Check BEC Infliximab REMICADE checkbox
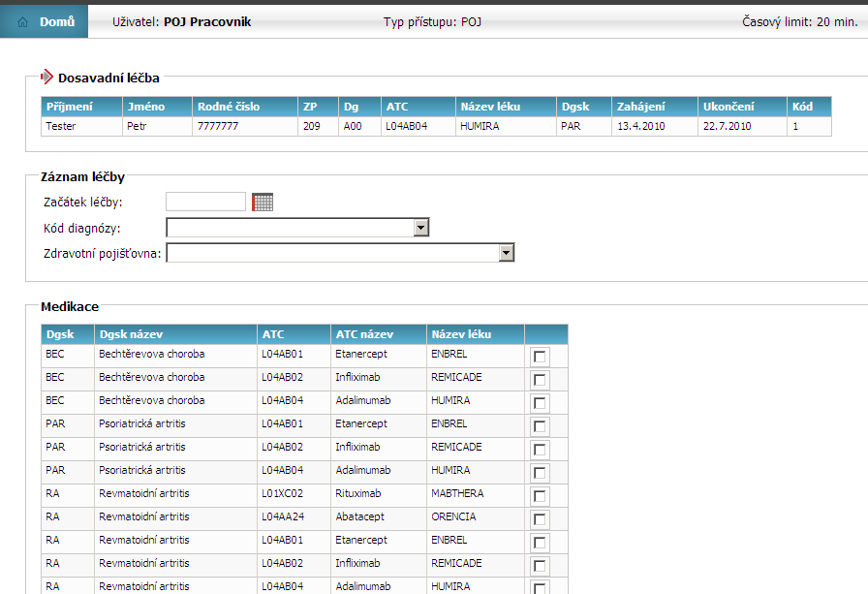The height and width of the screenshot is (594, 868). pos(540,380)
